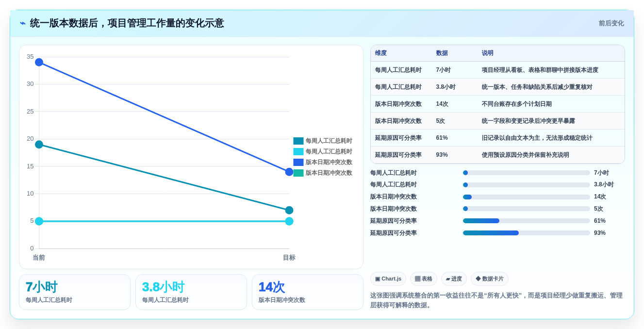Click dark teal line point at 当前
644x329 pixels.
pos(39,145)
